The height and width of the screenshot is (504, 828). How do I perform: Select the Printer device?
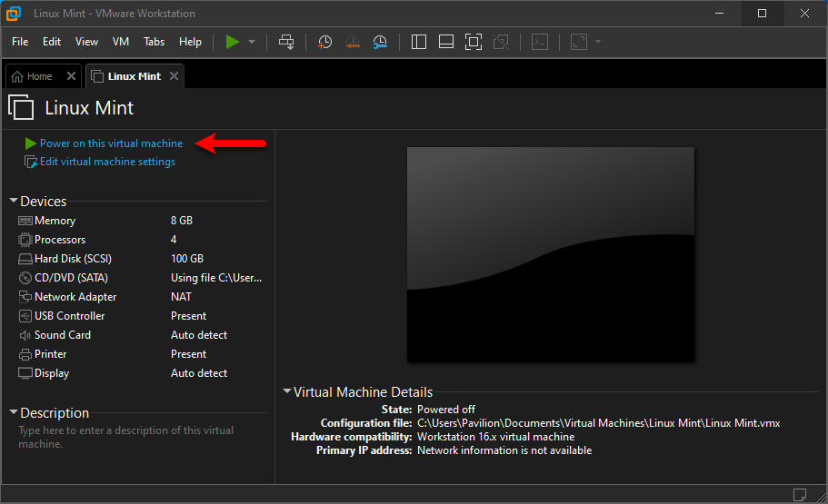point(142,353)
